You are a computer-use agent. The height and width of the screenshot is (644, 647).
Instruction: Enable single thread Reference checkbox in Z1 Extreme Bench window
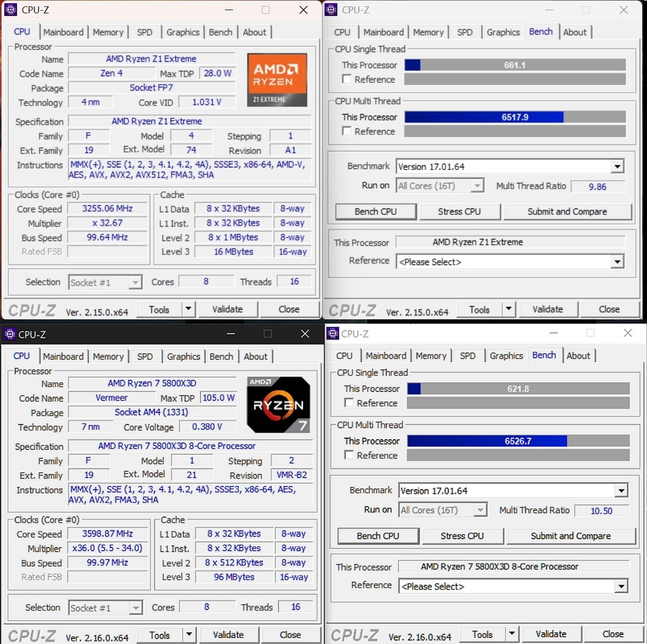tap(347, 79)
